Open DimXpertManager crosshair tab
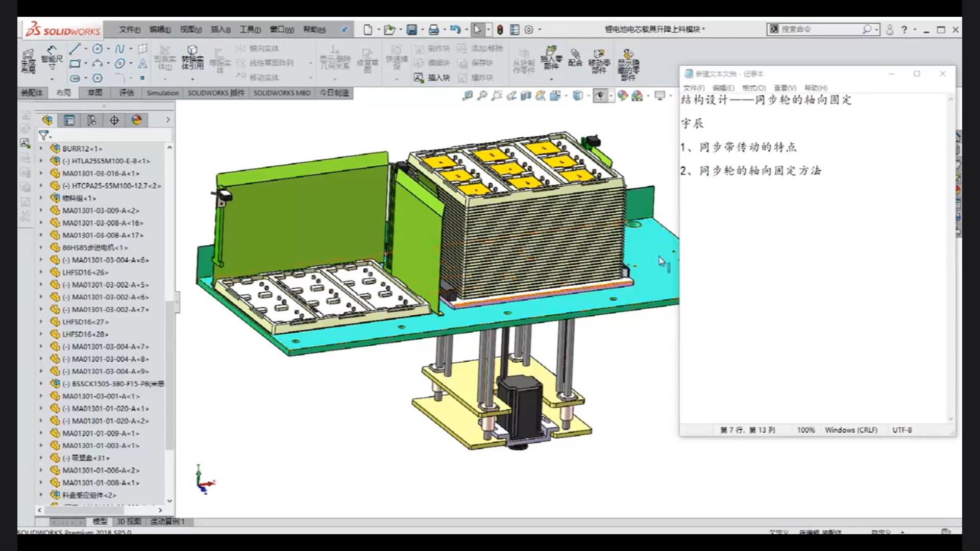 coord(114,120)
